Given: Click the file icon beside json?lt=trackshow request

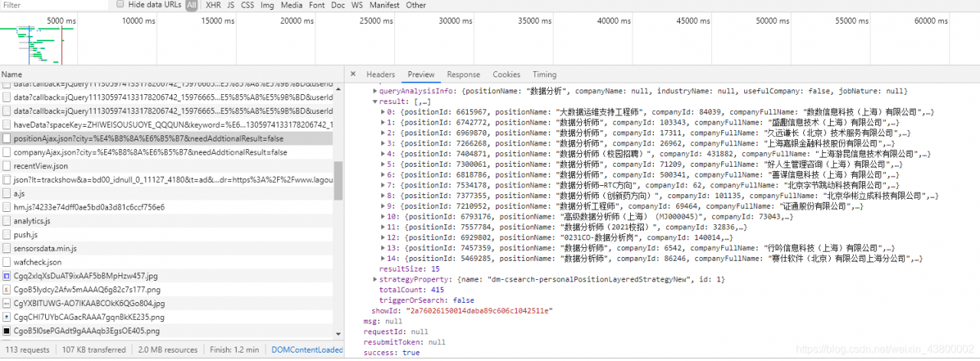Looking at the screenshot, I should coord(7,180).
